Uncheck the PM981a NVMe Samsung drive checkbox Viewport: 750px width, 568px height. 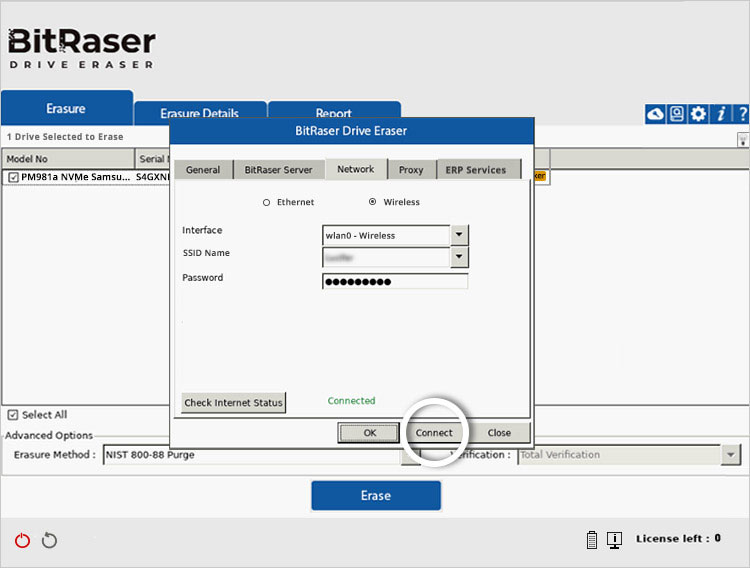pyautogui.click(x=13, y=177)
